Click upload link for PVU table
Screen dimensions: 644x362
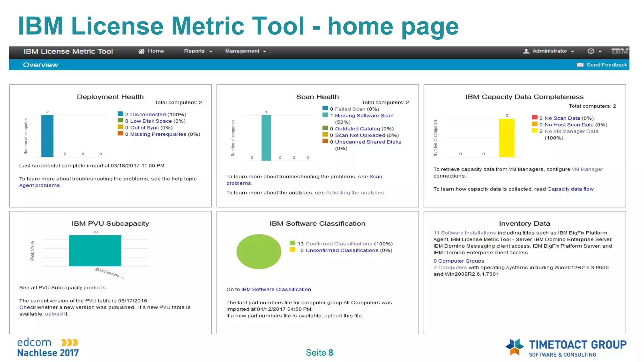point(54,314)
